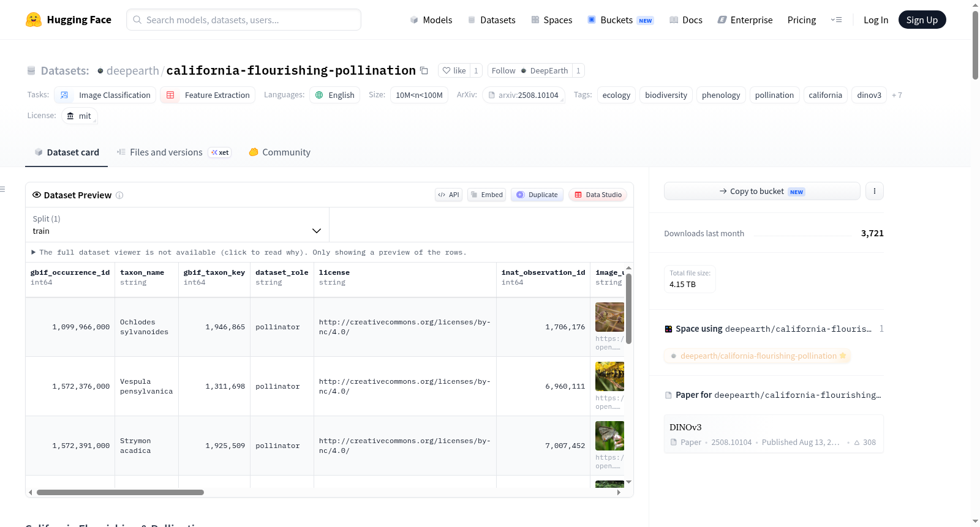Navigate to Spaces

pyautogui.click(x=551, y=20)
